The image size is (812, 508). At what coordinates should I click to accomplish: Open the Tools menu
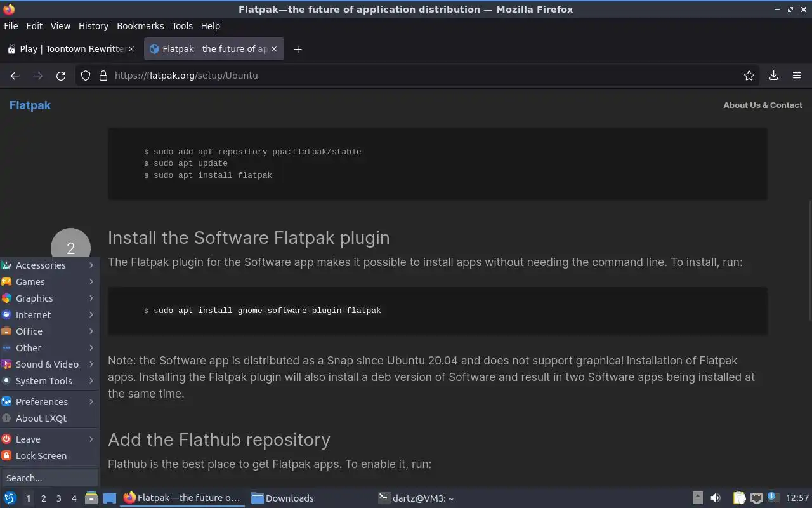(x=182, y=26)
